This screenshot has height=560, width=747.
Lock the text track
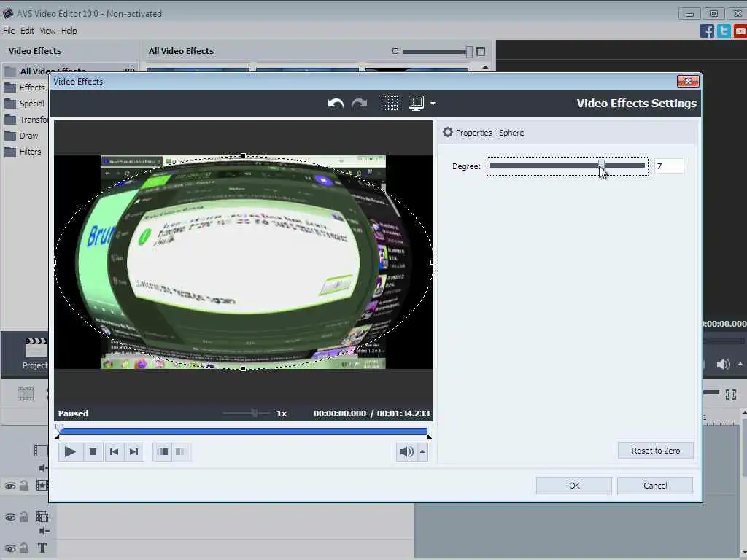pyautogui.click(x=24, y=548)
